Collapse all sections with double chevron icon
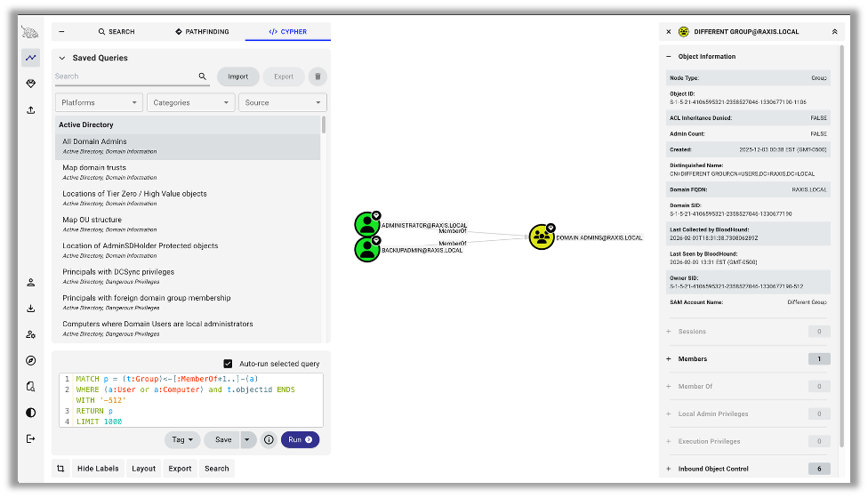 coord(835,31)
